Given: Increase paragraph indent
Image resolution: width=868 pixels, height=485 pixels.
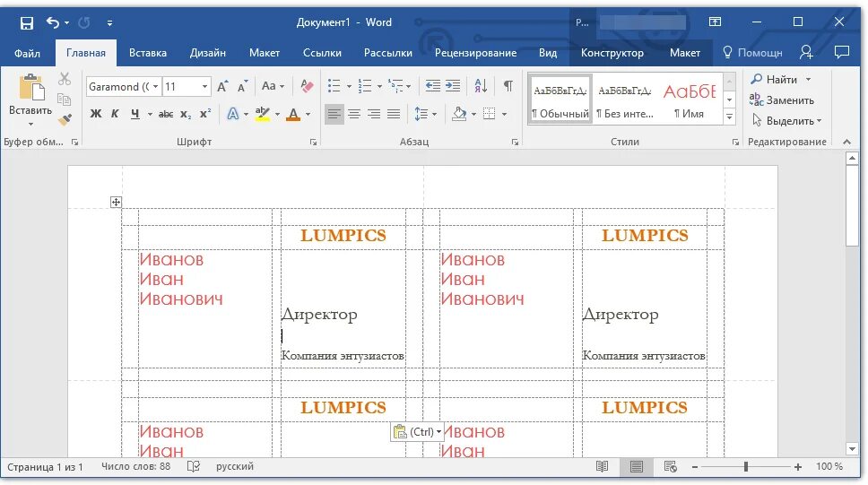Looking at the screenshot, I should click(x=453, y=86).
